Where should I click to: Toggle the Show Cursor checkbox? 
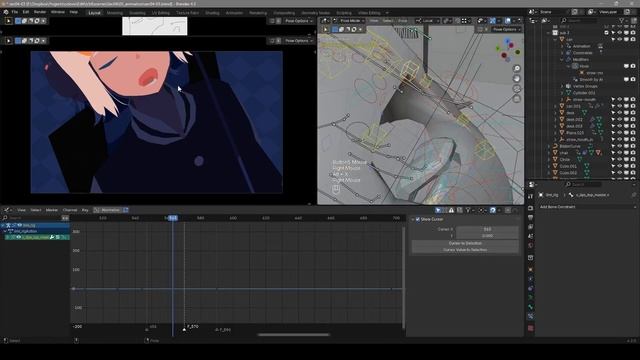[418, 220]
